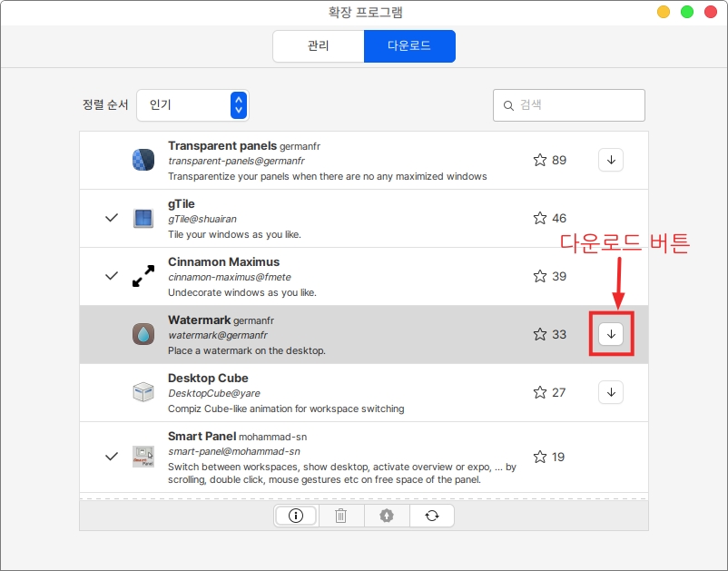Viewport: 728px width, 571px height.
Task: Download the Transparent panels extension
Action: pos(611,160)
